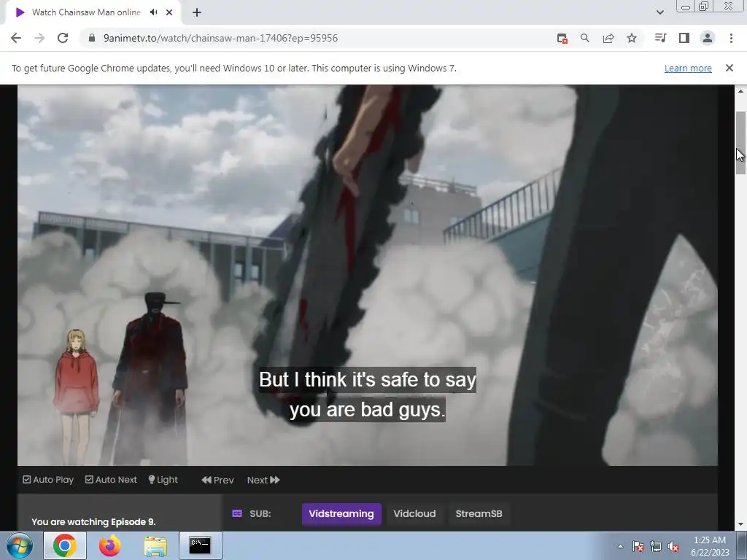
Task: Click the video player area
Action: click(x=368, y=275)
